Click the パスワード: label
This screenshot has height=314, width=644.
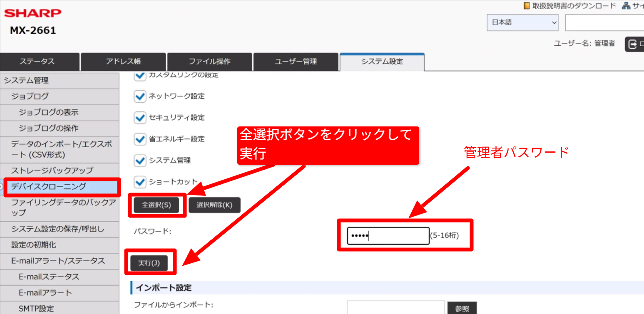point(152,231)
